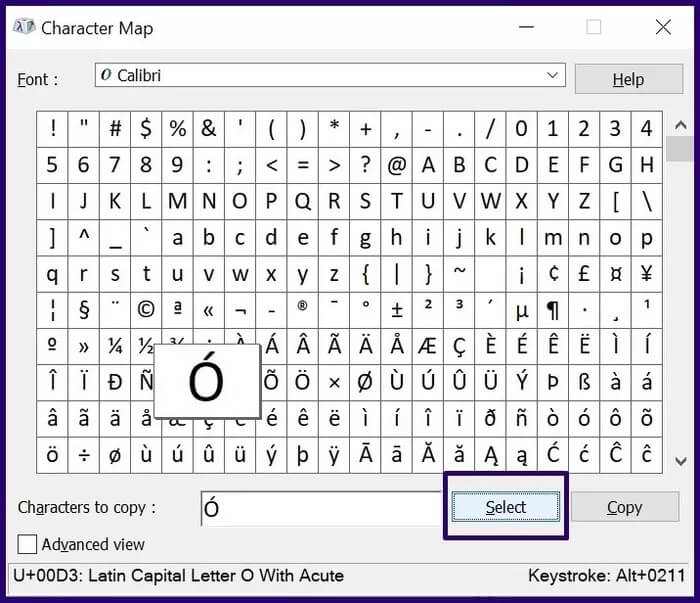Select the lowercase ñ character
Image resolution: width=700 pixels, height=603 pixels.
coord(521,419)
